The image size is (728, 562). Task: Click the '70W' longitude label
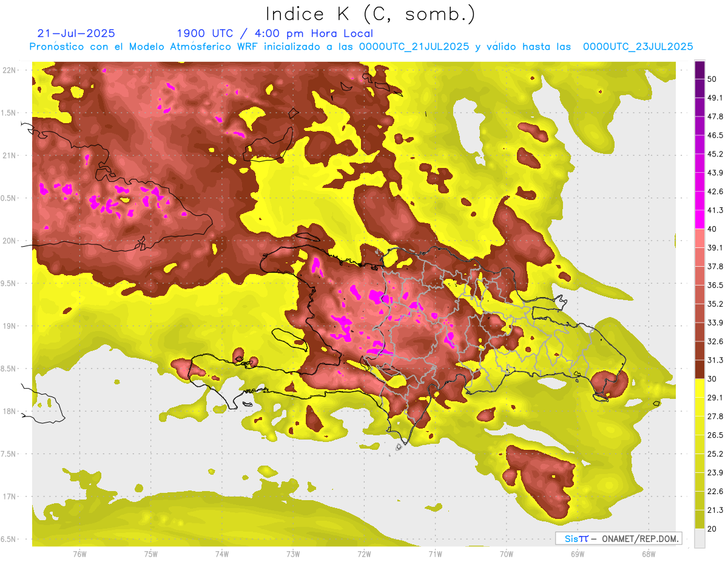click(x=507, y=554)
